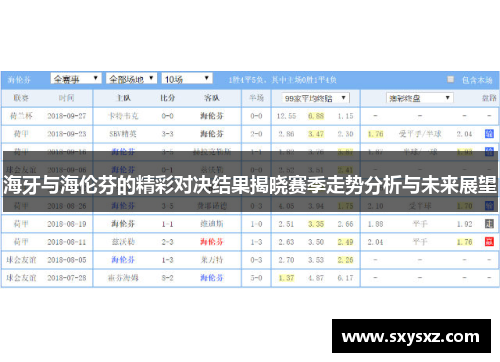Image resolution: width=500 pixels, height=362 pixels.
Task: Click away team 海伦芬 in 2018-09-27 row
Action: (x=212, y=116)
